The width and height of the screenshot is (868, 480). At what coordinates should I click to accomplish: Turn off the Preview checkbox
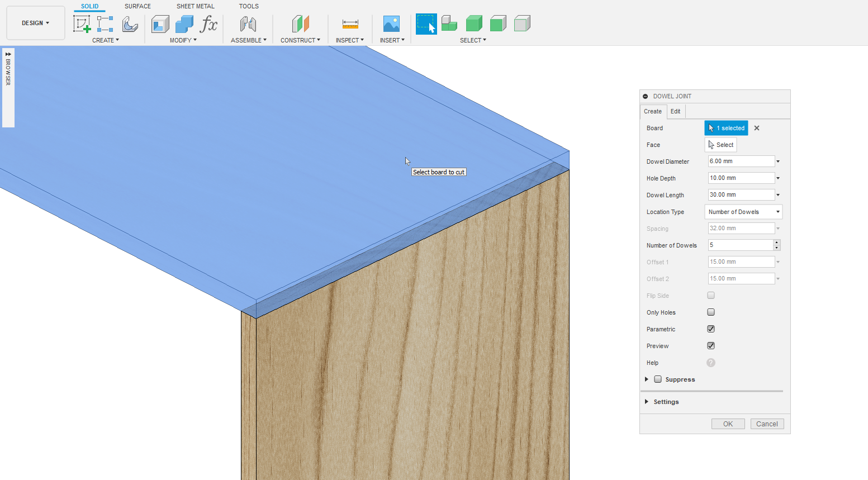pos(711,346)
